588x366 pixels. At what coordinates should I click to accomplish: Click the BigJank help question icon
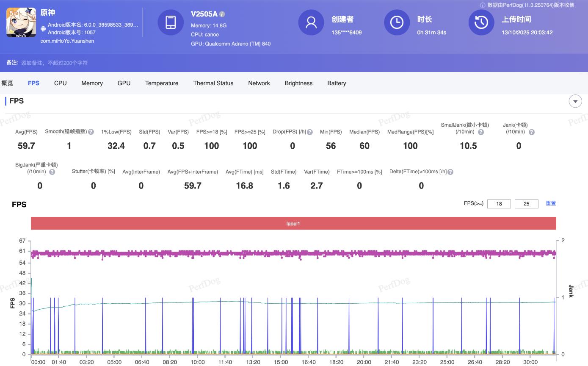point(52,172)
